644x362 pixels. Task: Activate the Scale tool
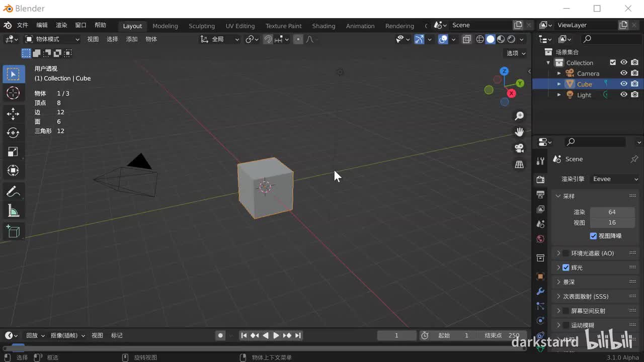tap(13, 152)
